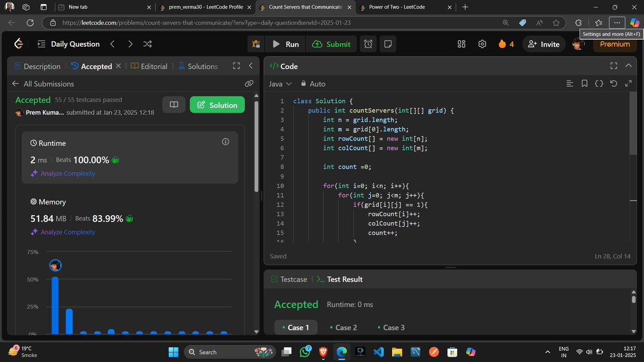
Task: Click the Invite button
Action: coord(544,44)
